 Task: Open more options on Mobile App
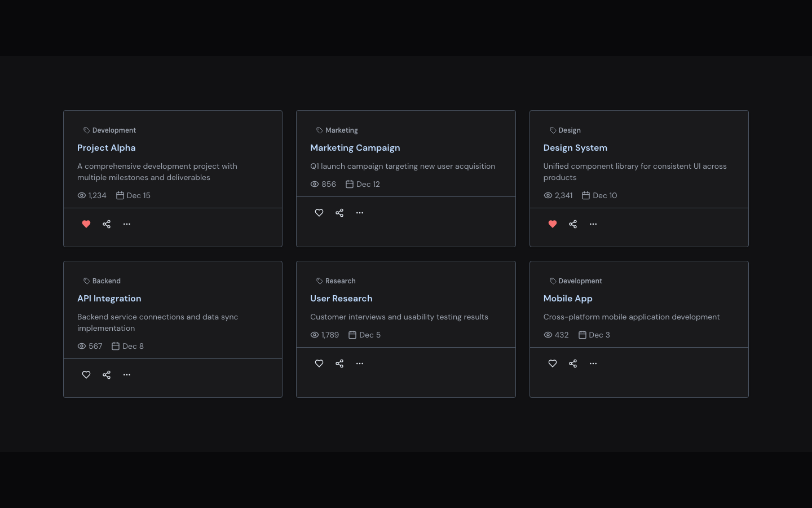click(593, 364)
